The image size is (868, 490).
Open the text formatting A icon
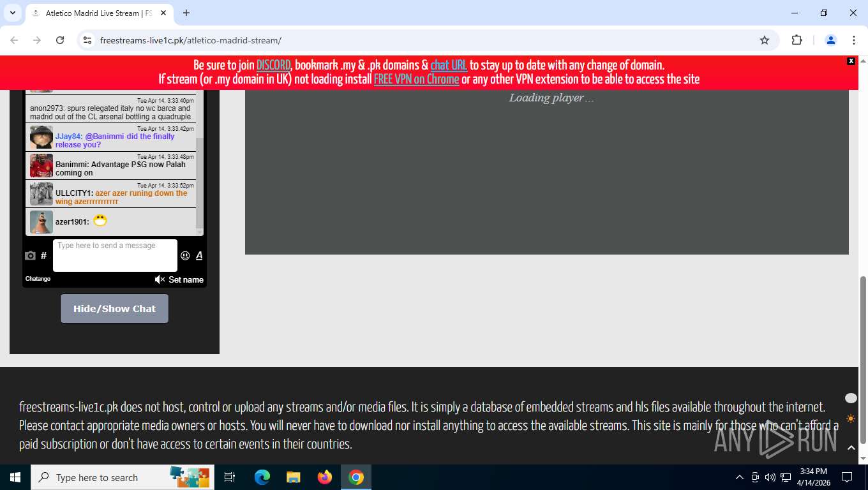(x=199, y=256)
